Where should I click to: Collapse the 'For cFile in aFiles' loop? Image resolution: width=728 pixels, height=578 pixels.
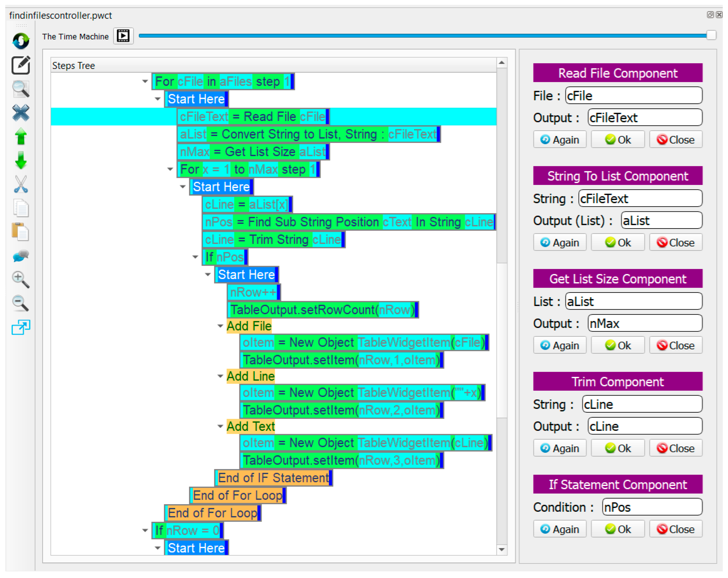145,81
